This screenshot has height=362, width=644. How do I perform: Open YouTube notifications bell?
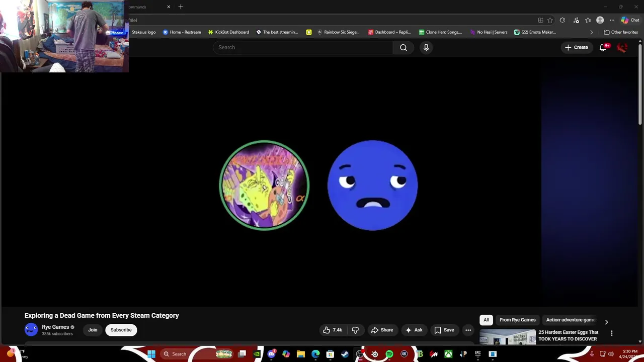click(603, 47)
